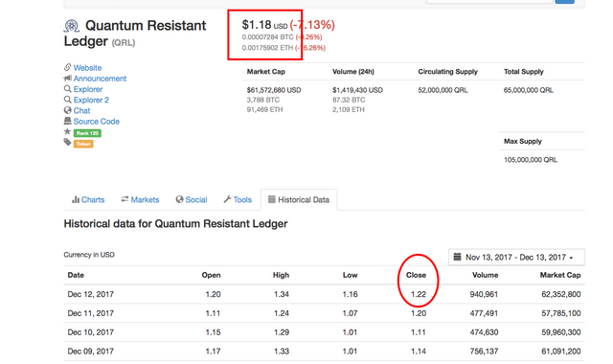
Task: Open the Announcement link
Action: (100, 79)
